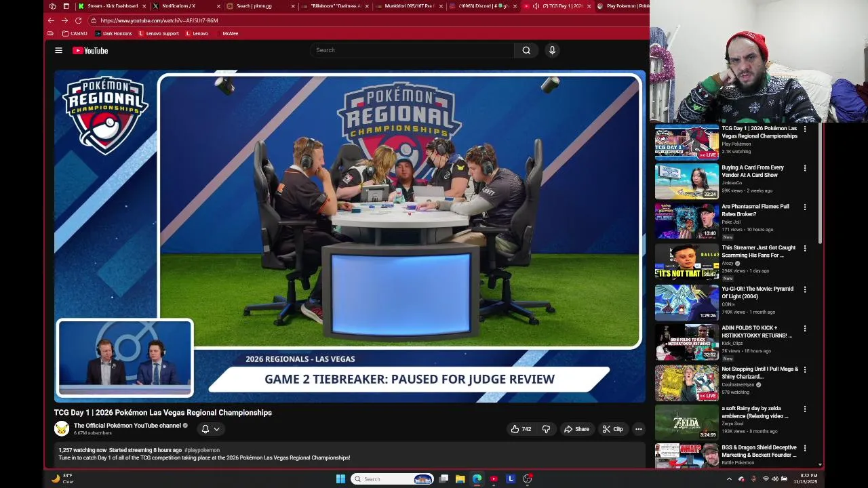Viewport: 868px width, 488px height.
Task: Open options menu for Buying A Card video
Action: (805, 168)
